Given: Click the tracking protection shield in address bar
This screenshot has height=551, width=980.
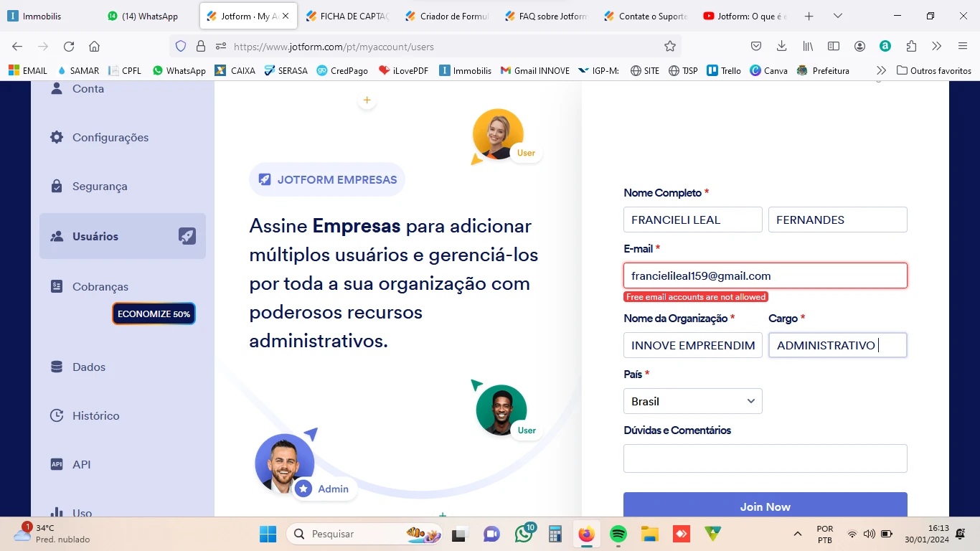Looking at the screenshot, I should coord(180,45).
